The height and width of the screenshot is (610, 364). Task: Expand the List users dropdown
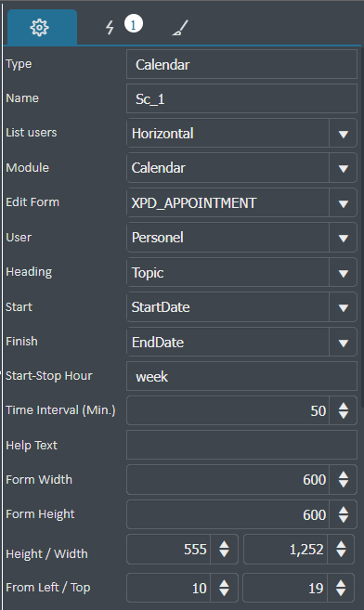click(343, 134)
